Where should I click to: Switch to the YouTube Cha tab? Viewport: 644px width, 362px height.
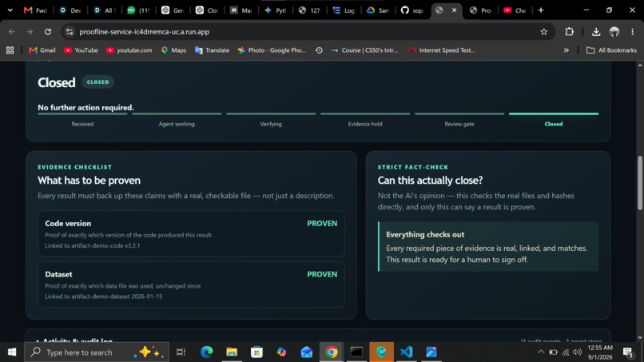point(515,10)
